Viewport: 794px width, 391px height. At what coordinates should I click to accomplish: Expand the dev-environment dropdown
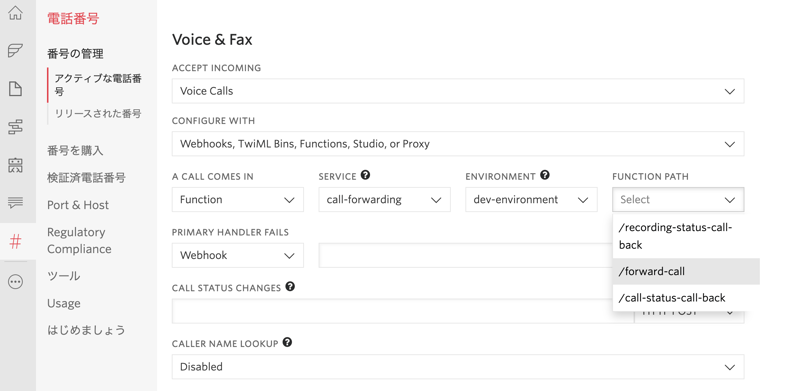click(531, 200)
